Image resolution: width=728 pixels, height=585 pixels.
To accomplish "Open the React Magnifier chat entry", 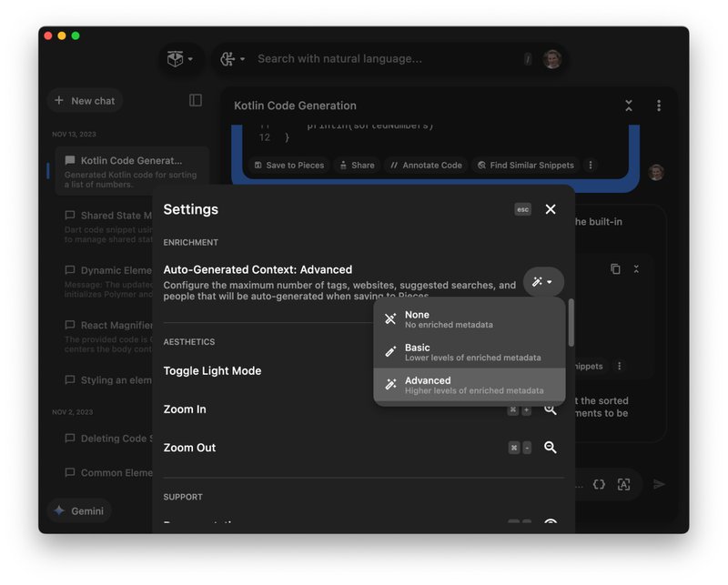I will click(109, 336).
